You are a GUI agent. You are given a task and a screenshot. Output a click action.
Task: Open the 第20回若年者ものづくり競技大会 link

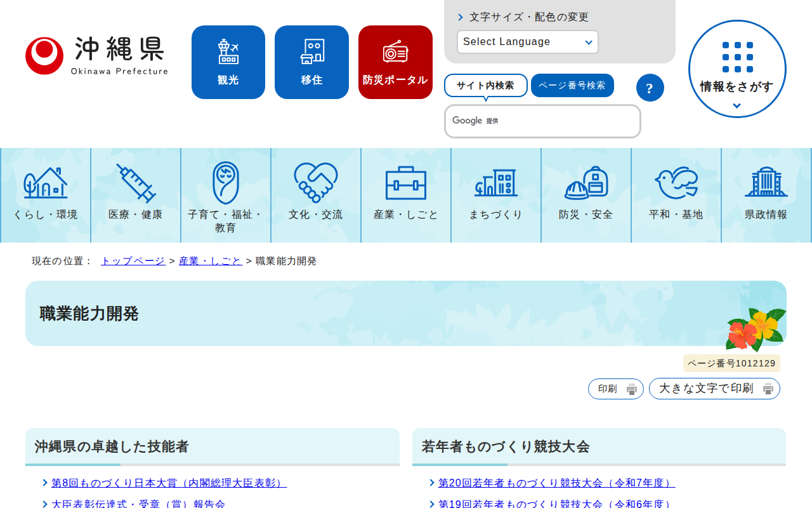[554, 483]
